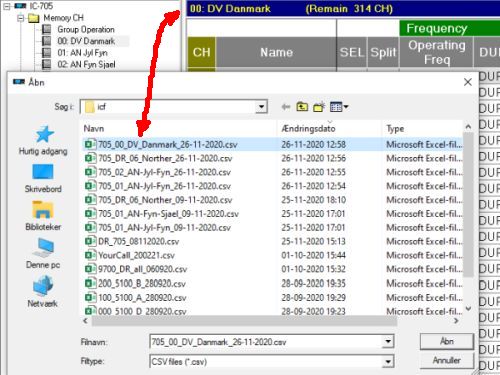Click the vertical scrollbar thumb in file list

[468, 204]
